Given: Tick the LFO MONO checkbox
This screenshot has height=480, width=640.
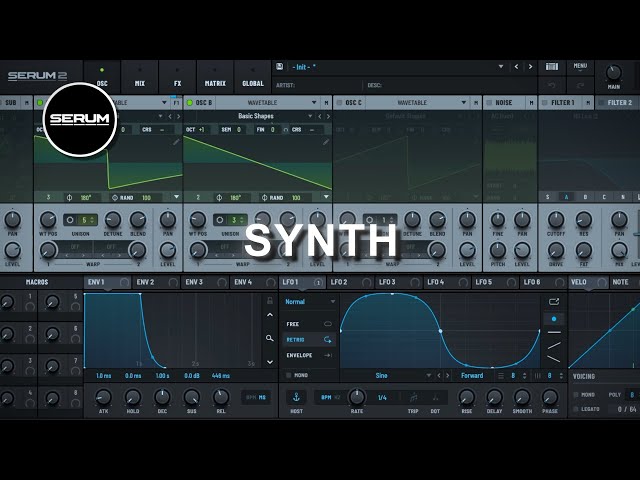Looking at the screenshot, I should [289, 375].
